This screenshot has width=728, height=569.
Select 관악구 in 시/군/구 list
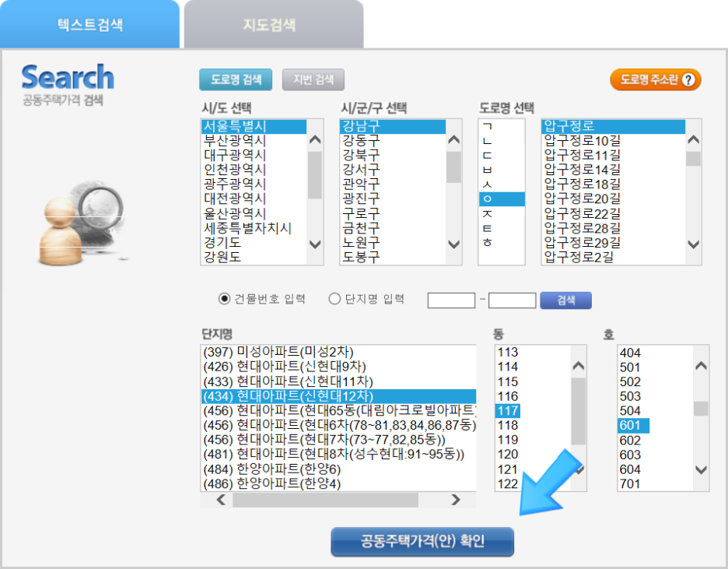click(393, 184)
